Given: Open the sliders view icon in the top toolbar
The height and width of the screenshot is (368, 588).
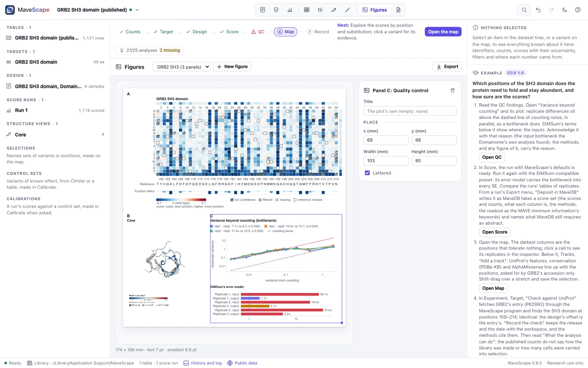Looking at the screenshot, I should (320, 10).
